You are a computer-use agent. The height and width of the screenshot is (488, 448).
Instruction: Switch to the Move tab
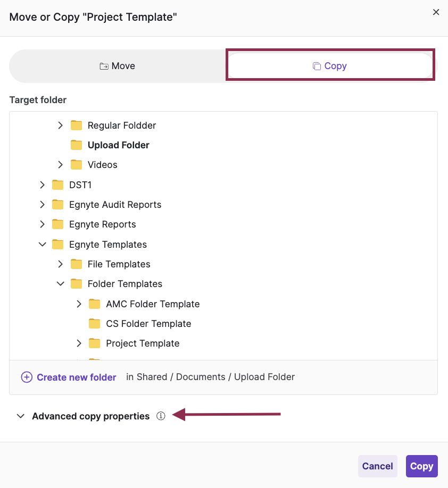[117, 65]
